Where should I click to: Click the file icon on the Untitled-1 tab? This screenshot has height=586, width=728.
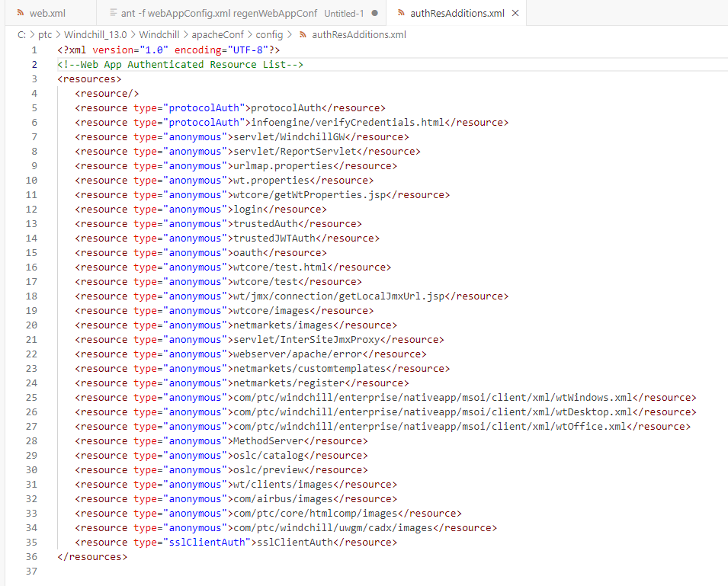[111, 13]
